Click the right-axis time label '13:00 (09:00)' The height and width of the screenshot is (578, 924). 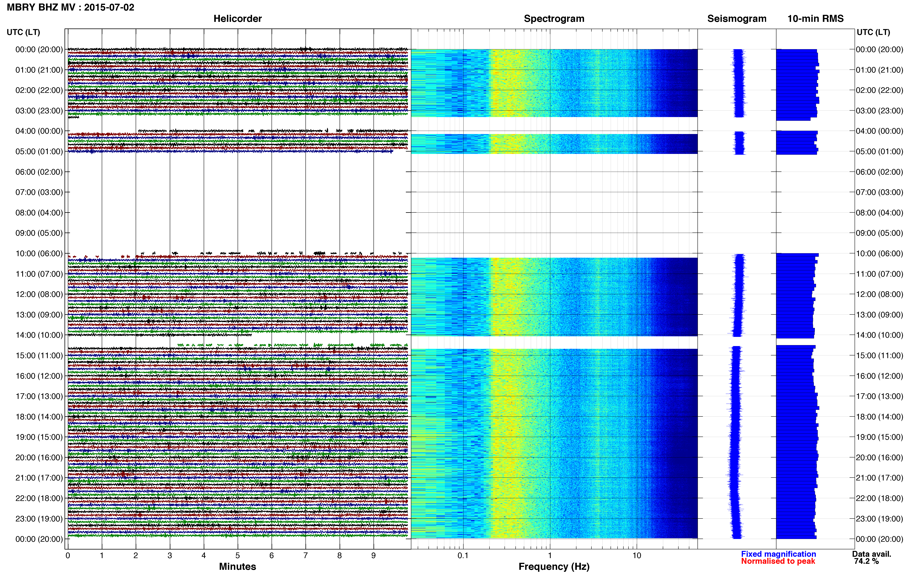pyautogui.click(x=879, y=315)
